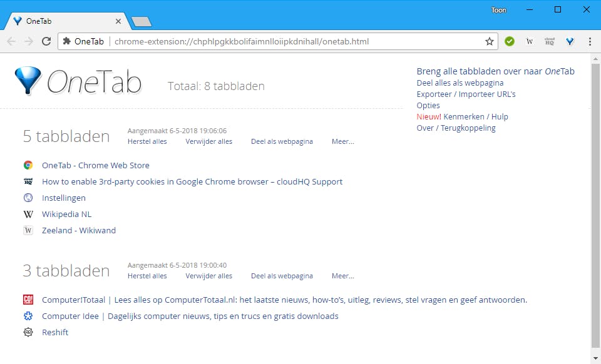Screen dimensions: 601x364
Task: Open 'Exporteer / Importeer URL's'
Action: pos(466,94)
